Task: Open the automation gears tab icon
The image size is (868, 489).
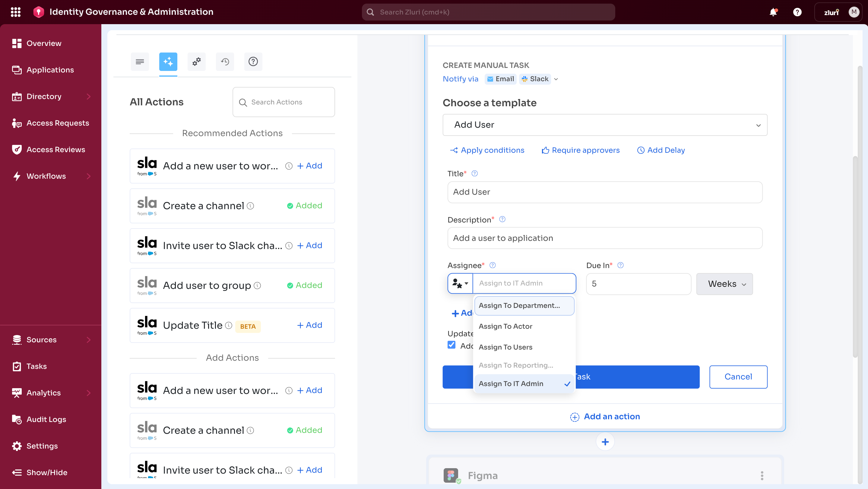Action: 196,61
